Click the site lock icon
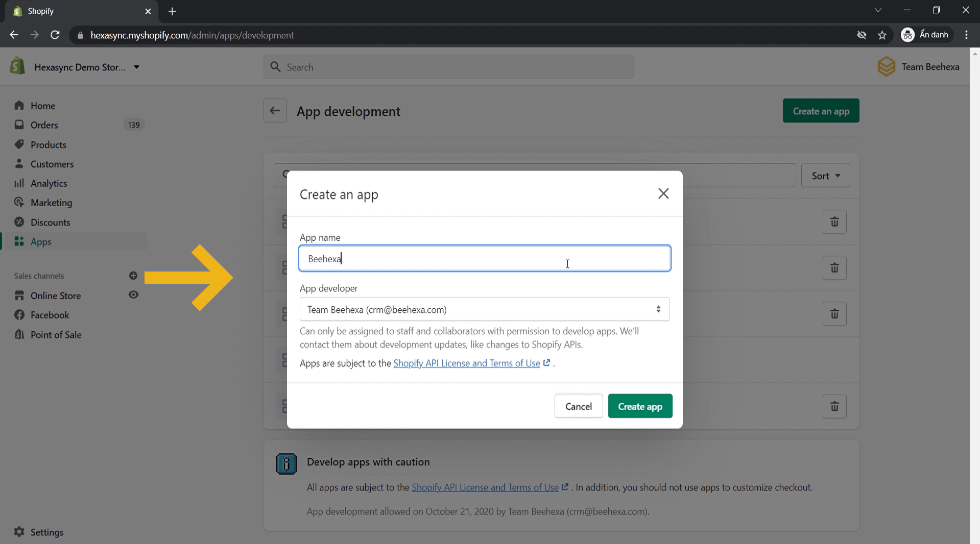 (x=80, y=35)
